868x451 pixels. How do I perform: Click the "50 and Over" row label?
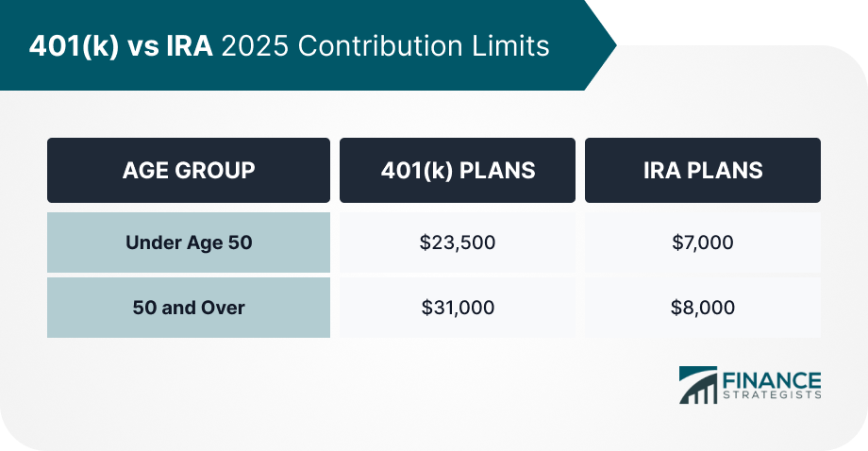189,308
